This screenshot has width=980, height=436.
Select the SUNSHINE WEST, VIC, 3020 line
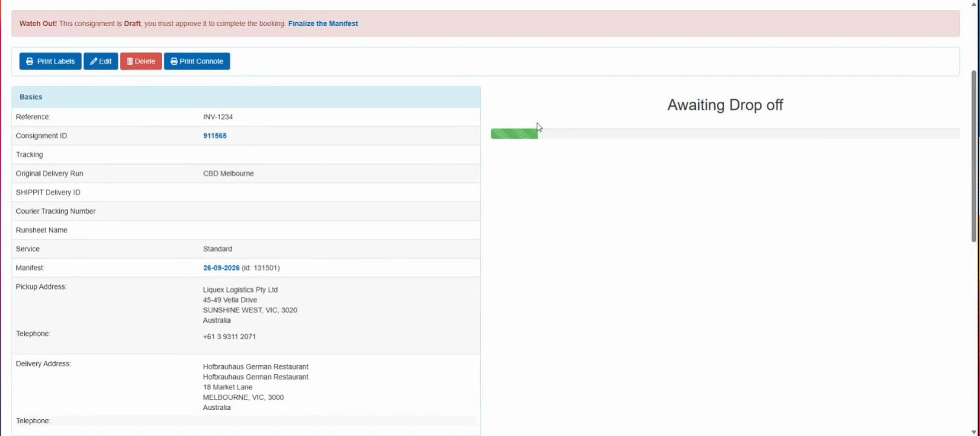pyautogui.click(x=250, y=310)
